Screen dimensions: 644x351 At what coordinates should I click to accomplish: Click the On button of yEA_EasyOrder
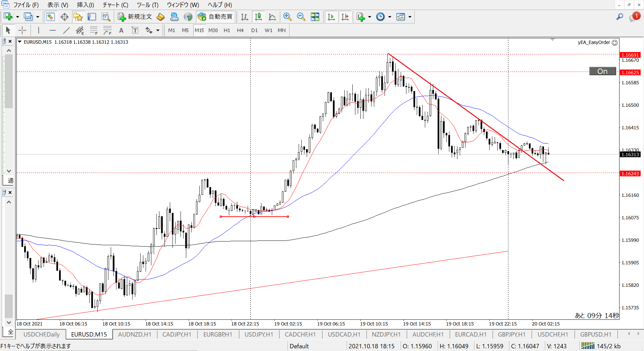[603, 71]
